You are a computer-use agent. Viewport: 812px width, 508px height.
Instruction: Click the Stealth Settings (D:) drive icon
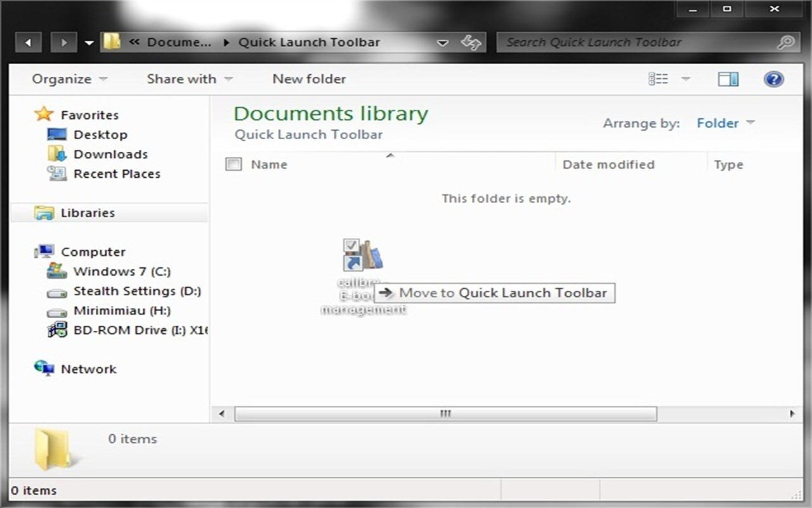click(56, 293)
